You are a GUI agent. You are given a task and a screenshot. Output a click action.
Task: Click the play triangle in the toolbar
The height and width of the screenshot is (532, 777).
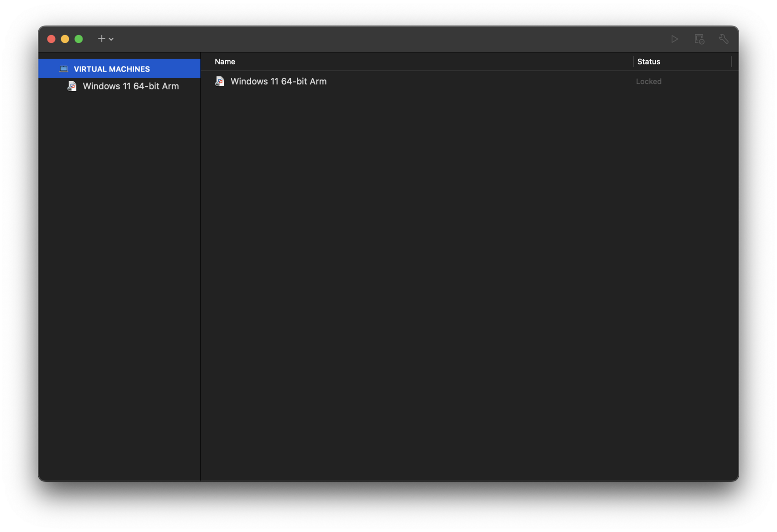point(674,39)
